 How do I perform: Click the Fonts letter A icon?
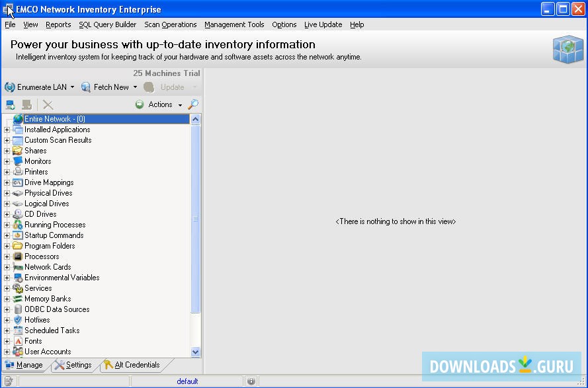(x=18, y=341)
